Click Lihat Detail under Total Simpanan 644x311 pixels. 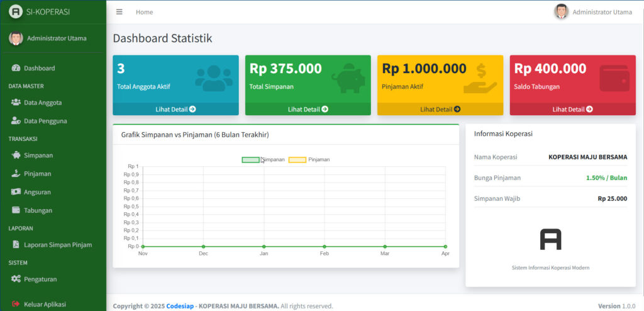[308, 109]
